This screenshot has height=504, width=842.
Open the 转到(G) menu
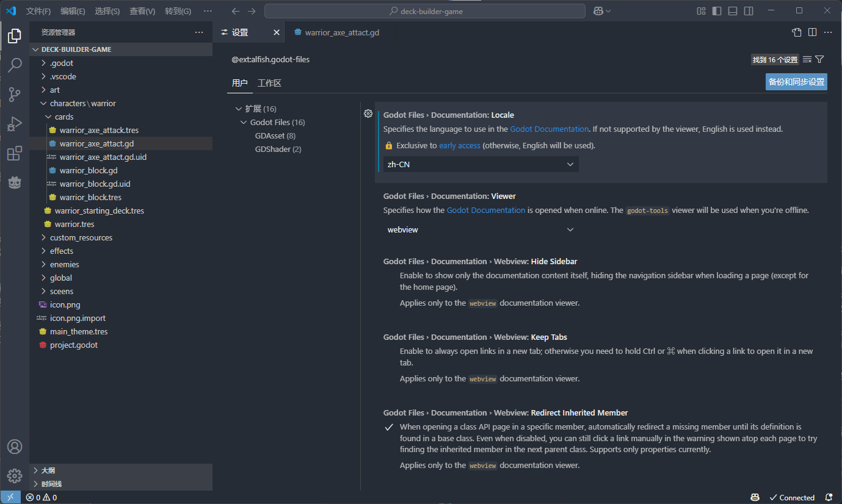click(x=178, y=11)
